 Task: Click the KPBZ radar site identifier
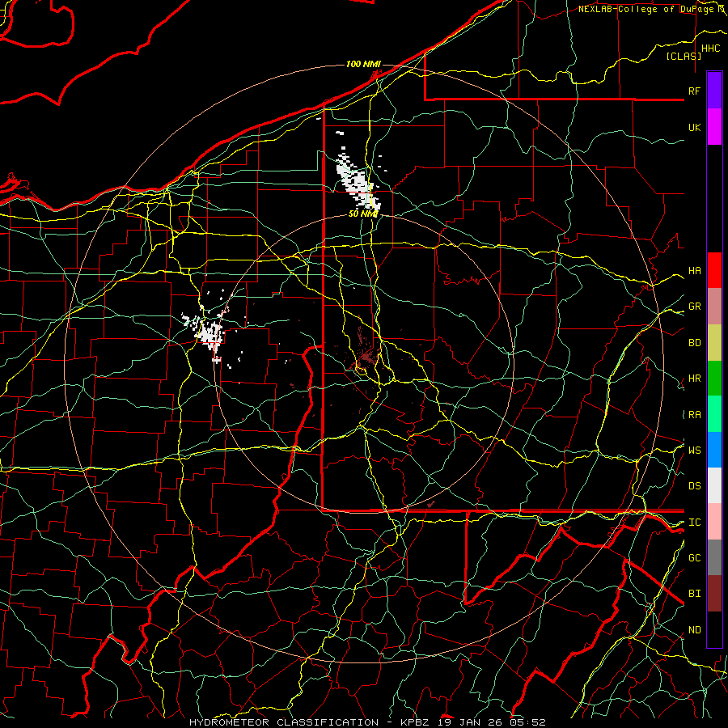pos(417,722)
